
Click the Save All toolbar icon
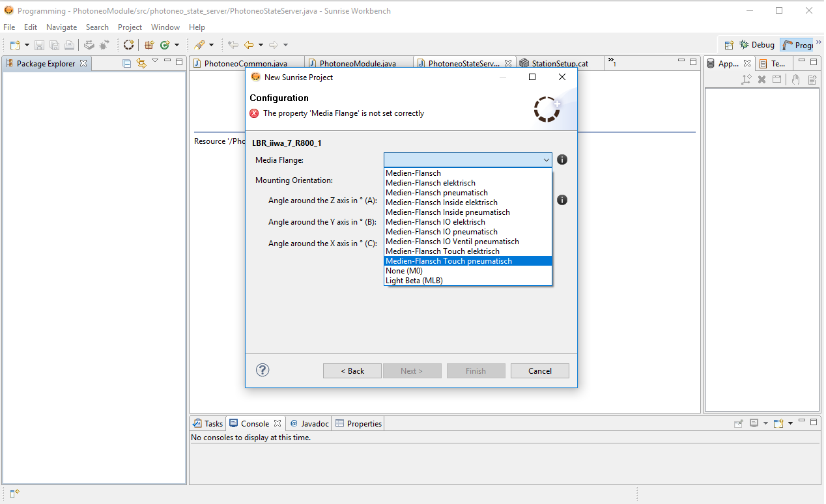[x=54, y=45]
